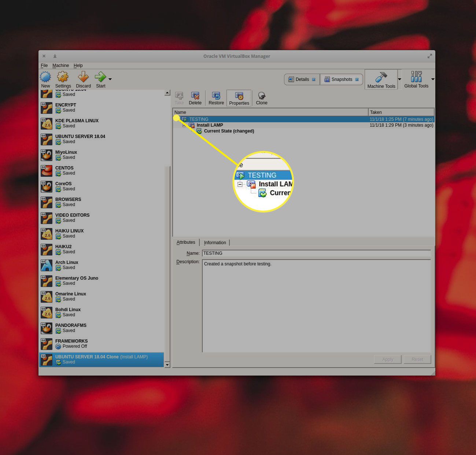
Task: Select the Elementary OS Juno VM
Action: tap(102, 281)
